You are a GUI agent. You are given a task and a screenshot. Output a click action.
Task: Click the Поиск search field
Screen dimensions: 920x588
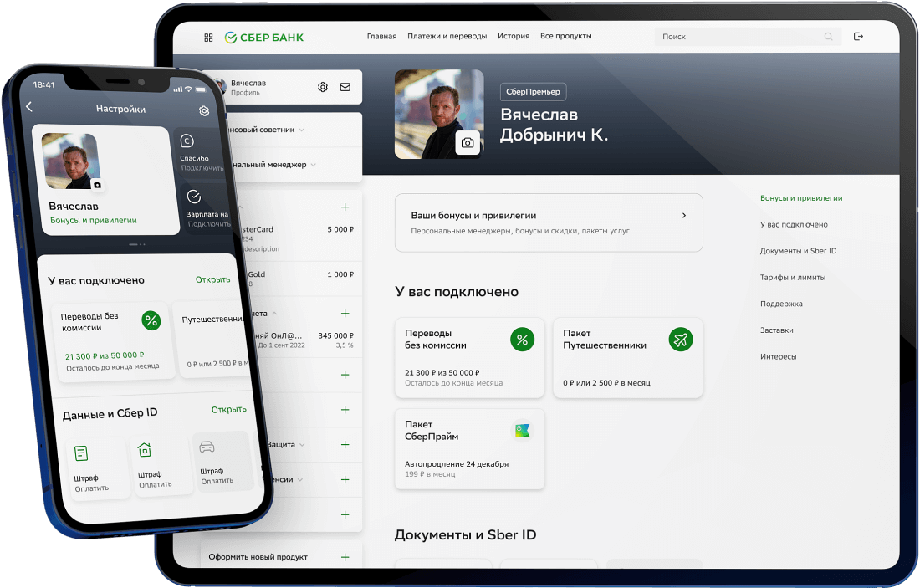(x=748, y=36)
